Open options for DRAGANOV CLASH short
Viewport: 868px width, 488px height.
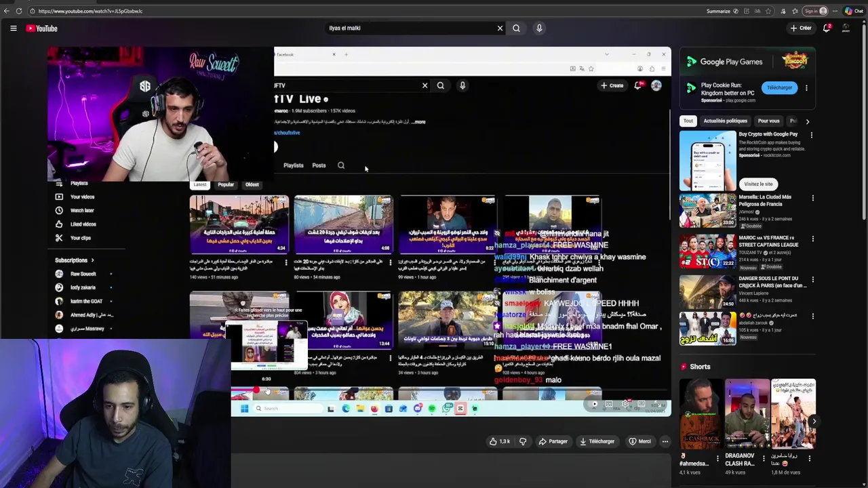tap(764, 458)
